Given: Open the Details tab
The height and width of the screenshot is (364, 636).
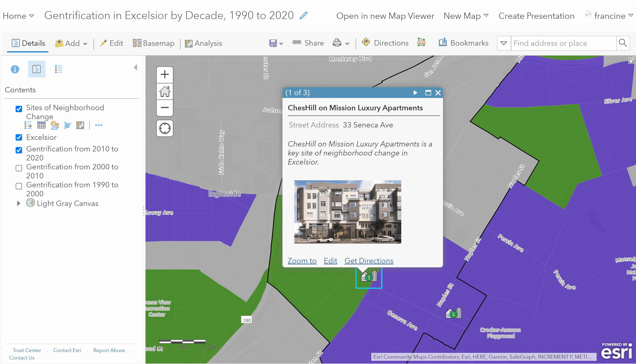Looking at the screenshot, I should pos(28,43).
